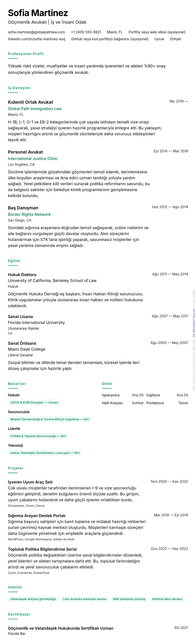Click the Sığınma Arayan Destek Portalı project title

pyautogui.click(x=37, y=515)
